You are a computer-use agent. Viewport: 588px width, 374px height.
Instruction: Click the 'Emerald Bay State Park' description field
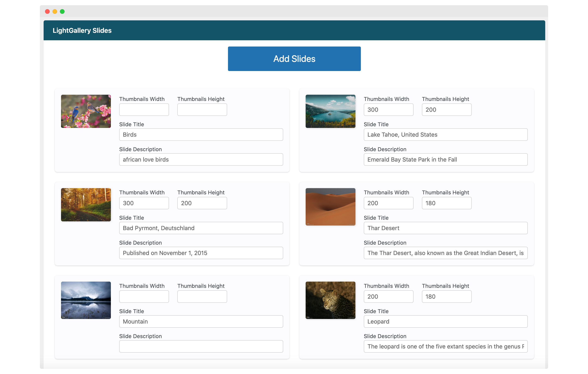(445, 159)
